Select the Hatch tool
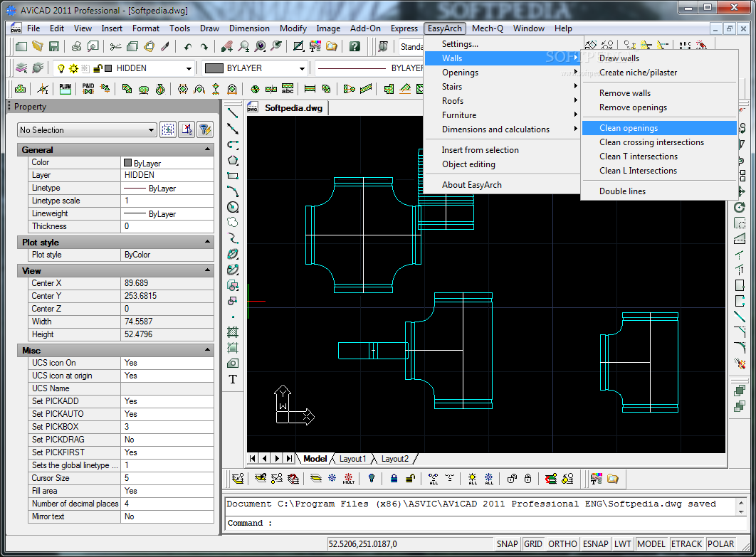Image resolution: width=756 pixels, height=557 pixels. [x=233, y=332]
